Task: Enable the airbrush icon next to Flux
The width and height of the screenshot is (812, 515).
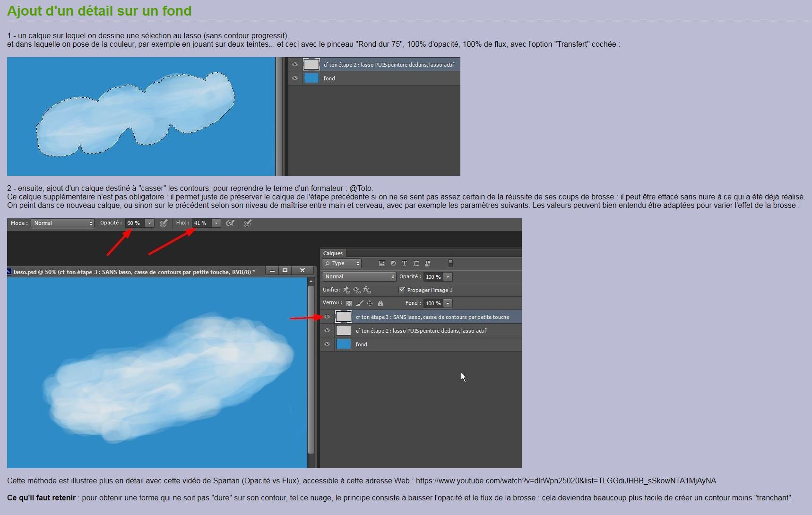Action: [x=230, y=223]
